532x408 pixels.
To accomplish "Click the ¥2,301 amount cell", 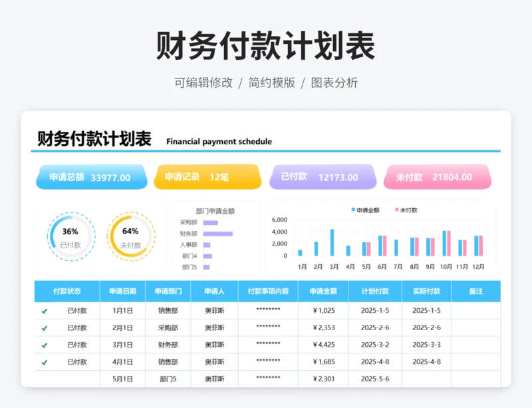I will point(324,379).
